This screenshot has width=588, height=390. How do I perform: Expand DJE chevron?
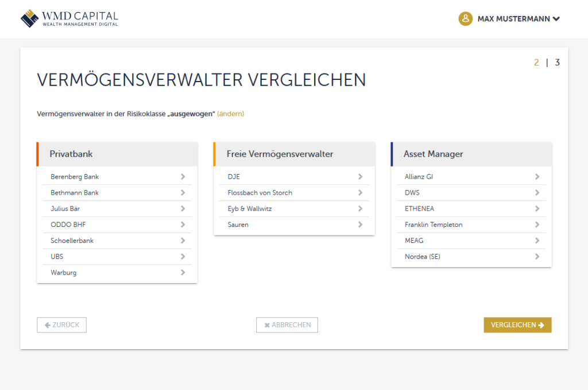pos(360,177)
